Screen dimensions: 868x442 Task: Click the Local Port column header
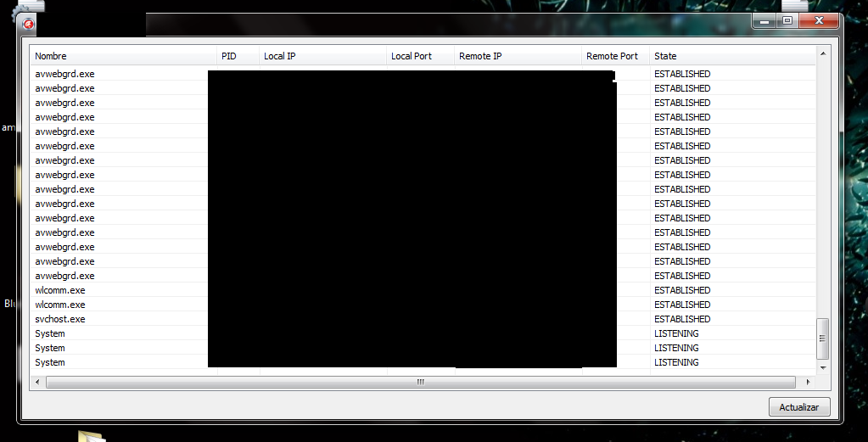(412, 56)
